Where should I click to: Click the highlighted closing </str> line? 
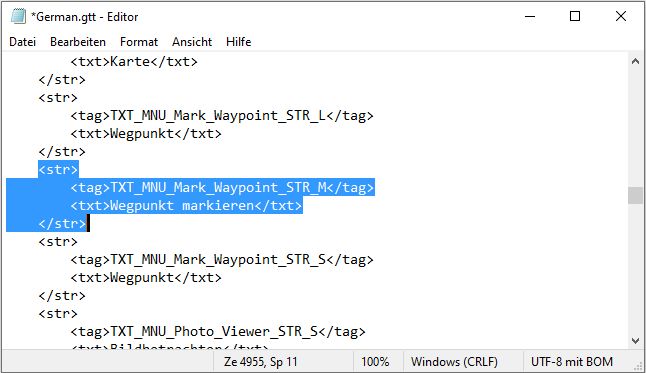point(62,224)
